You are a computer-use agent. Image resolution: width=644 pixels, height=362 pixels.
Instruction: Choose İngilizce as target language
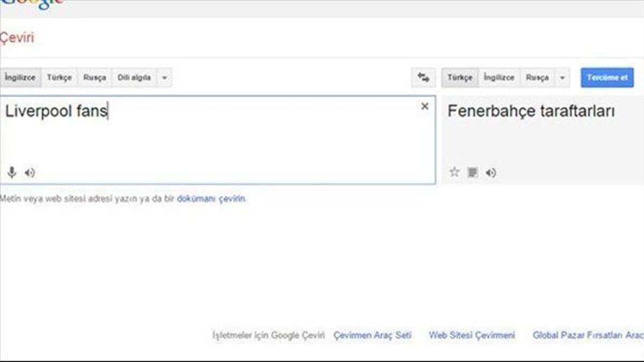click(499, 78)
